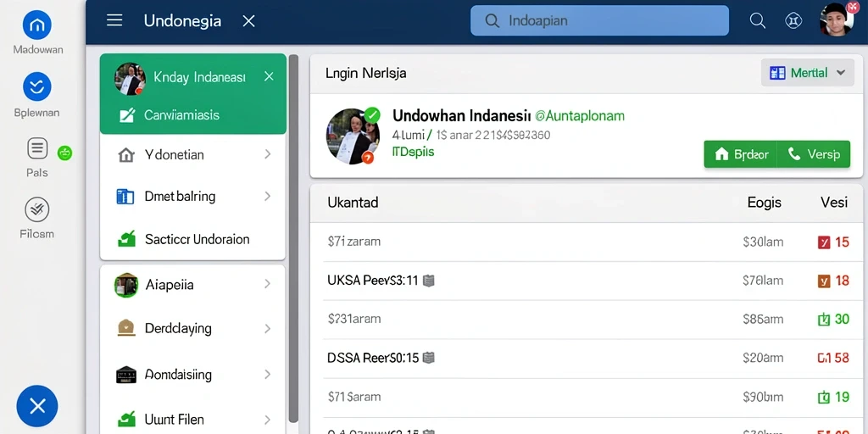Image resolution: width=868 pixels, height=434 pixels.
Task: Click the magnifier icon in header right
Action: [757, 21]
